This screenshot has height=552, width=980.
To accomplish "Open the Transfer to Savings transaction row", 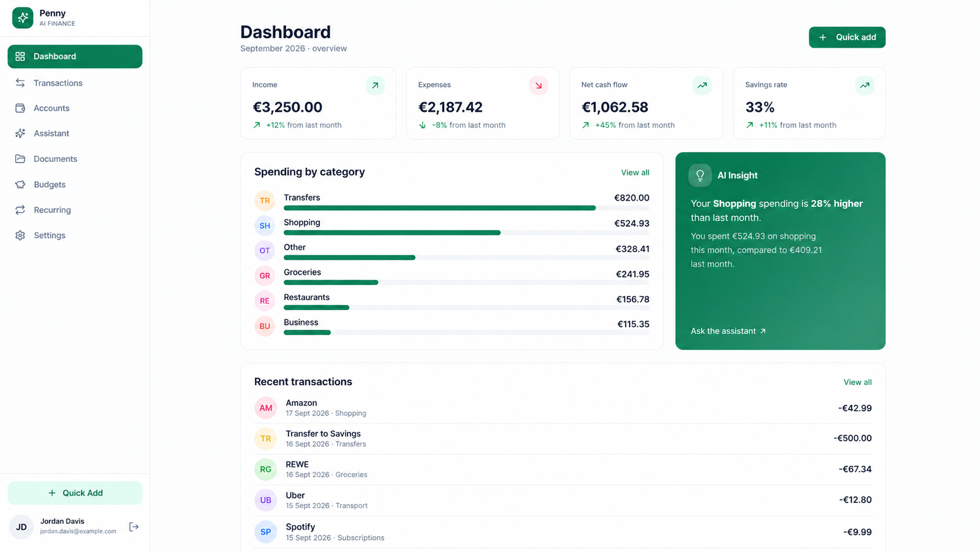I will click(563, 438).
